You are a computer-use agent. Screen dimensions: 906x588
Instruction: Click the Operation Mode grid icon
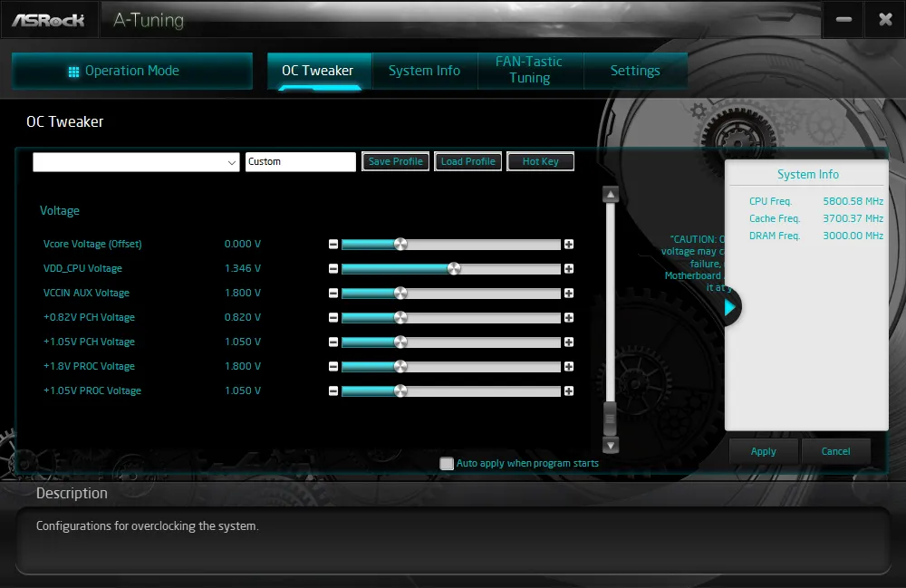coord(73,72)
